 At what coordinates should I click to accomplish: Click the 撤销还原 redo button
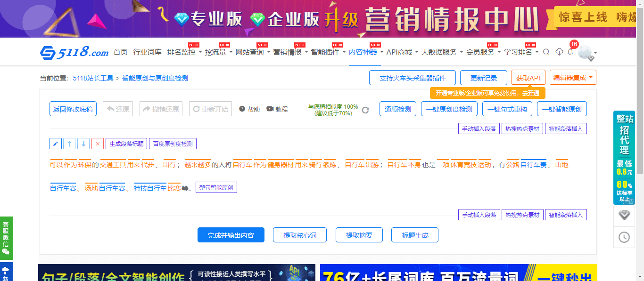click(x=161, y=109)
